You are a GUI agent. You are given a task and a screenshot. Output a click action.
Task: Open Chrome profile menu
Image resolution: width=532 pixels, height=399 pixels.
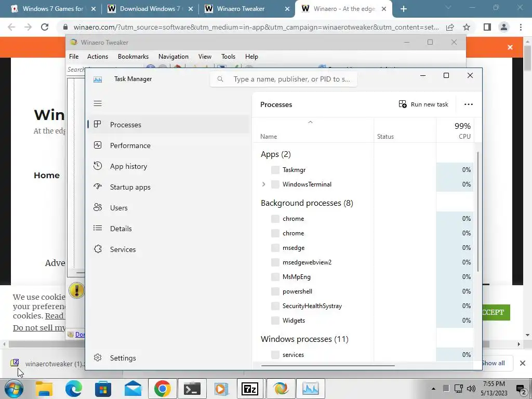point(504,27)
